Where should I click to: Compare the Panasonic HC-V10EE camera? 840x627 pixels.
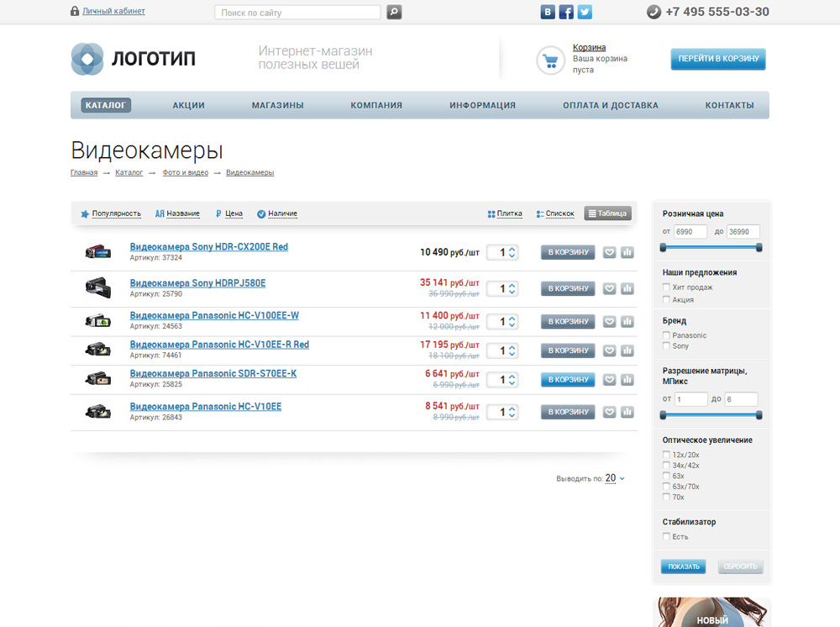[x=627, y=412]
